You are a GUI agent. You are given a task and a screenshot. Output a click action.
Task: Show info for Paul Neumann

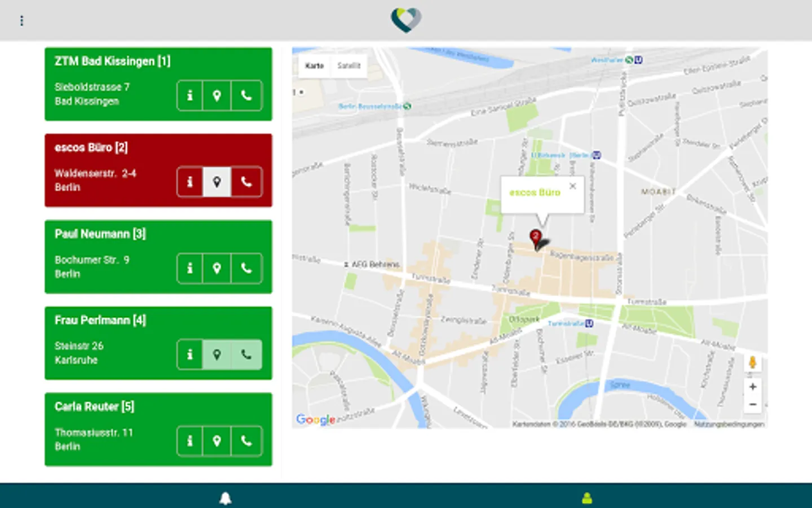pyautogui.click(x=190, y=268)
